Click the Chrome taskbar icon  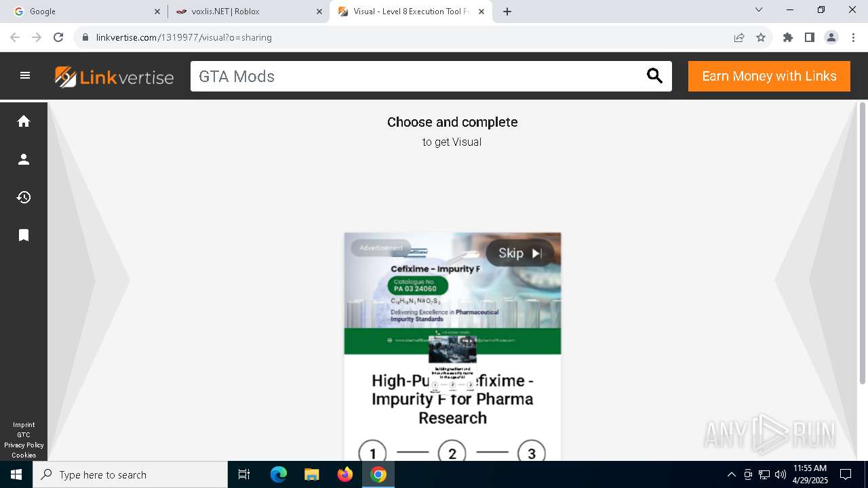pyautogui.click(x=378, y=474)
